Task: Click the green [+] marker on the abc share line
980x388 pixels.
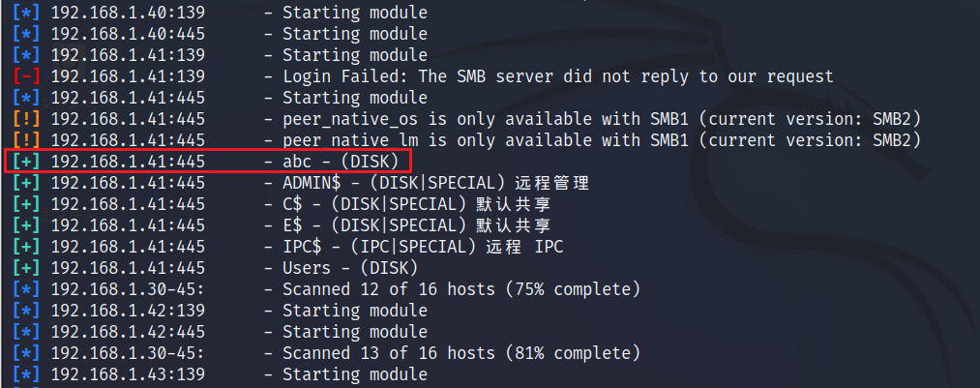Action: pyautogui.click(x=26, y=162)
